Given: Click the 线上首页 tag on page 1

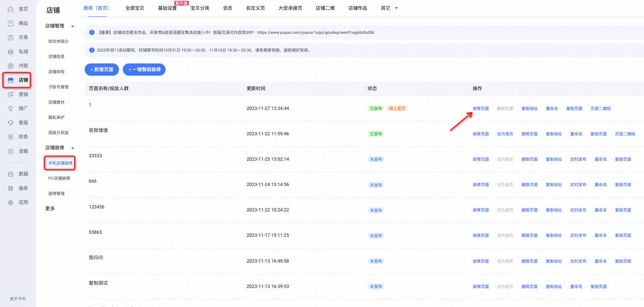Looking at the screenshot, I should 397,109.
